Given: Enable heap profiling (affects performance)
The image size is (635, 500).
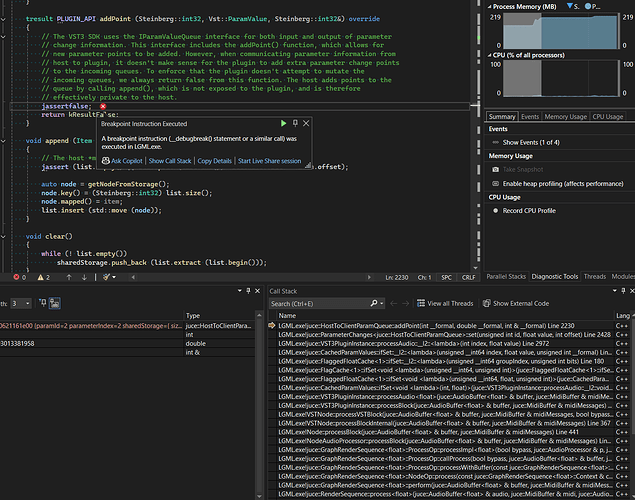Looking at the screenshot, I should coord(563,184).
